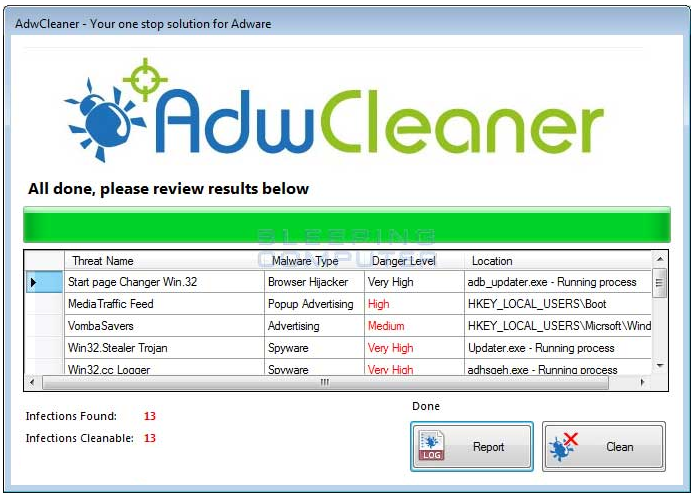Select the Win32.Stealer Trojan row
This screenshot has height=496, width=696.
117,348
